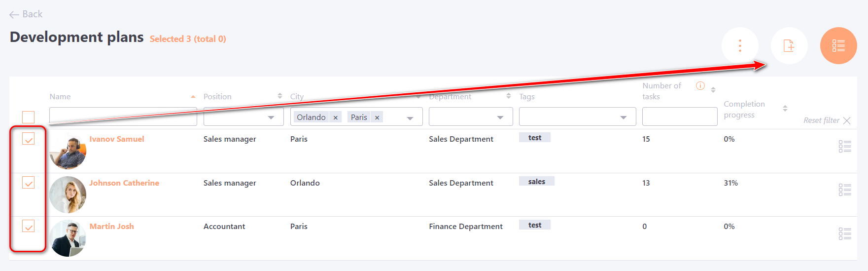Image resolution: width=868 pixels, height=271 pixels.
Task: Click the orange task list button
Action: point(838,46)
